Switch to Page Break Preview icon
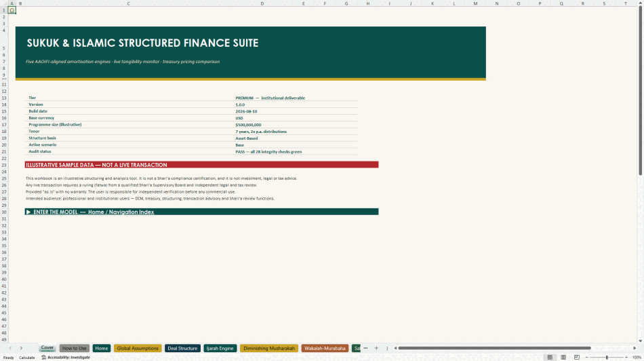 577,358
